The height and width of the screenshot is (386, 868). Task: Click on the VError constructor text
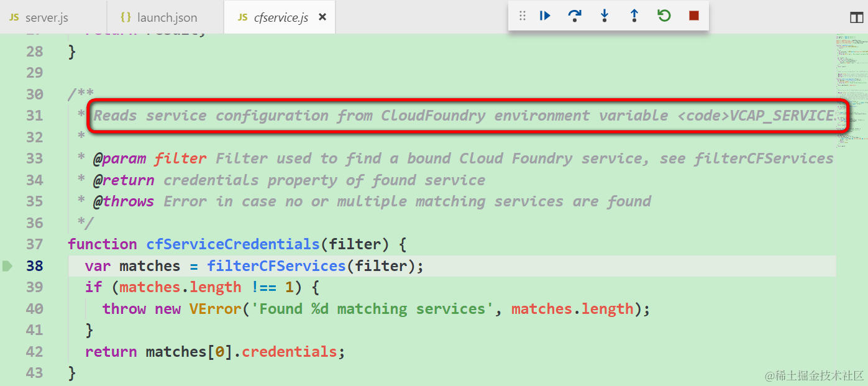tap(215, 309)
